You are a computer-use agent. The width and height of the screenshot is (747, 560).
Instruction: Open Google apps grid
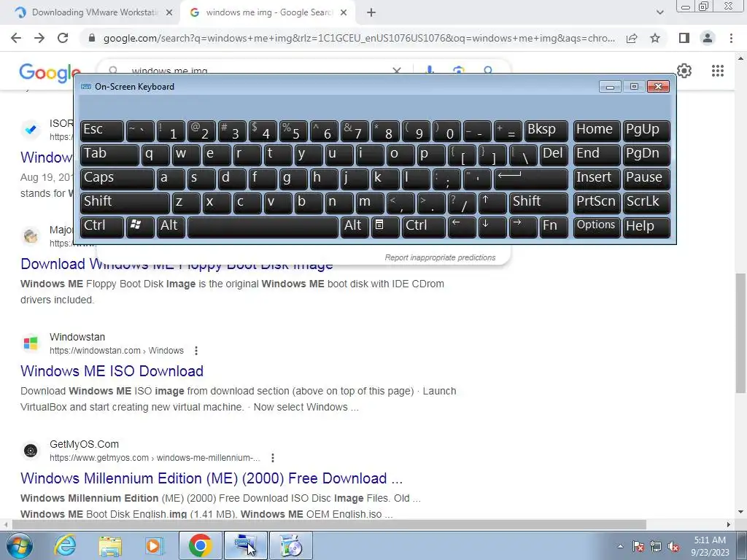click(x=718, y=71)
